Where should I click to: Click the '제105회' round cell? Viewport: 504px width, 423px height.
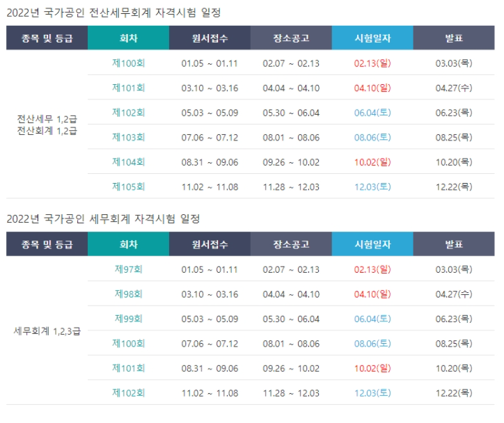pos(128,186)
